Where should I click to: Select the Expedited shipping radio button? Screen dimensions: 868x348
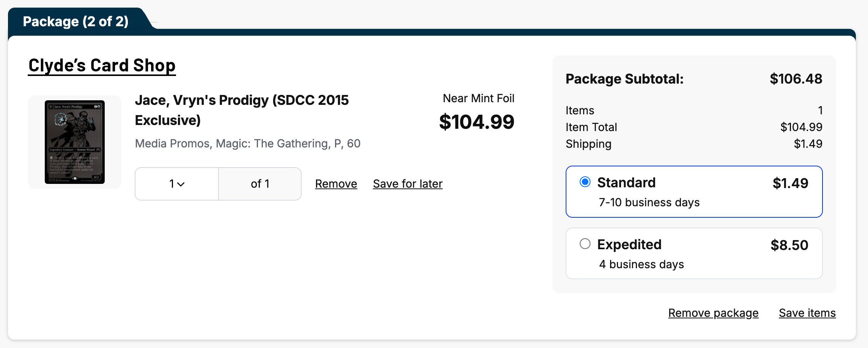click(585, 244)
